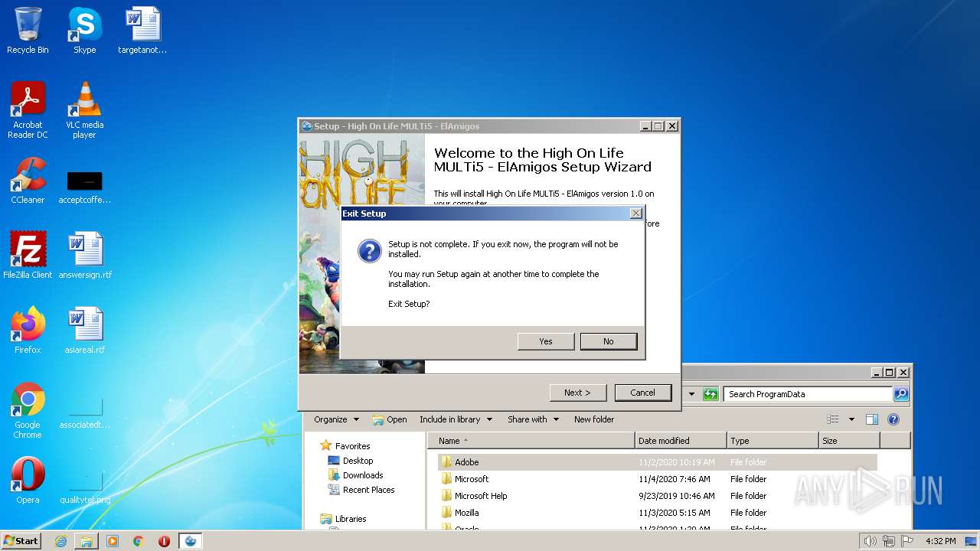Open the view options dropdown arrow
980x551 pixels.
pos(851,419)
